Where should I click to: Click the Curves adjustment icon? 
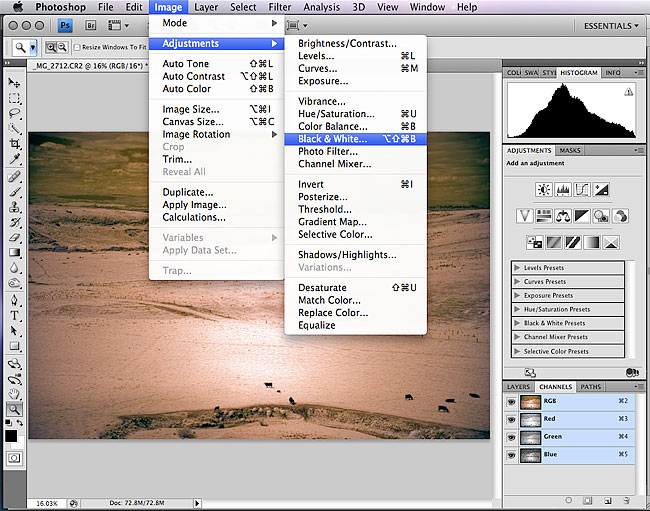click(582, 189)
